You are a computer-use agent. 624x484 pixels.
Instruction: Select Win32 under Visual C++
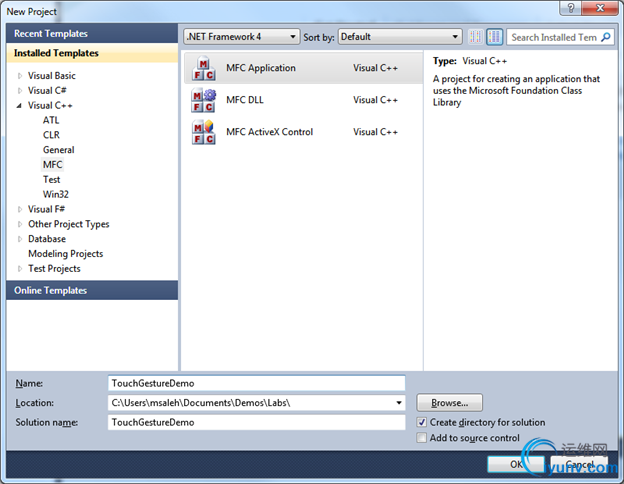coord(56,194)
